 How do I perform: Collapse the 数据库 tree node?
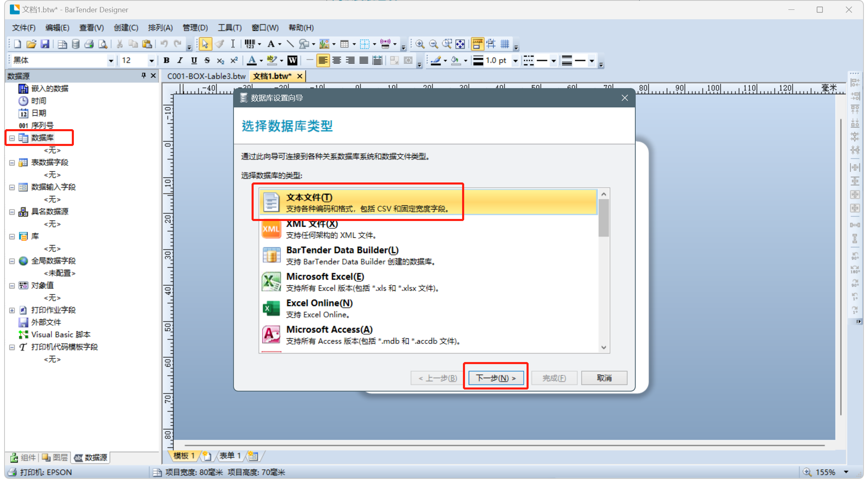(x=12, y=138)
